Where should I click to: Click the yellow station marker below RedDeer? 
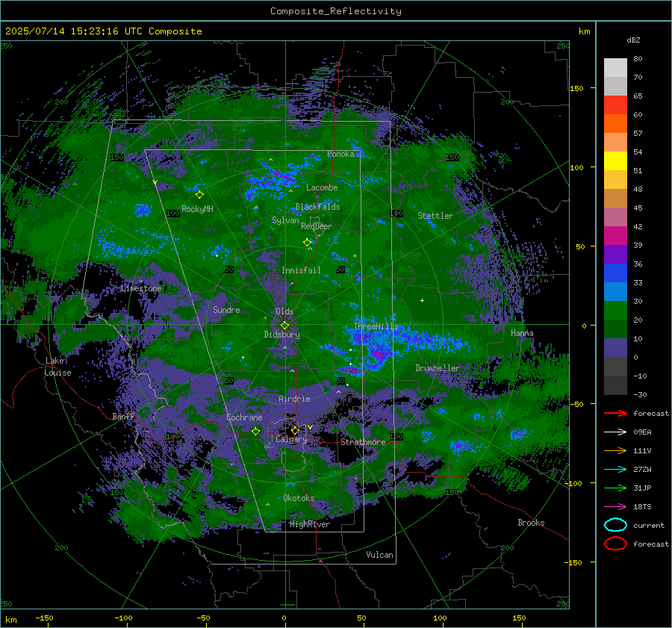(308, 243)
